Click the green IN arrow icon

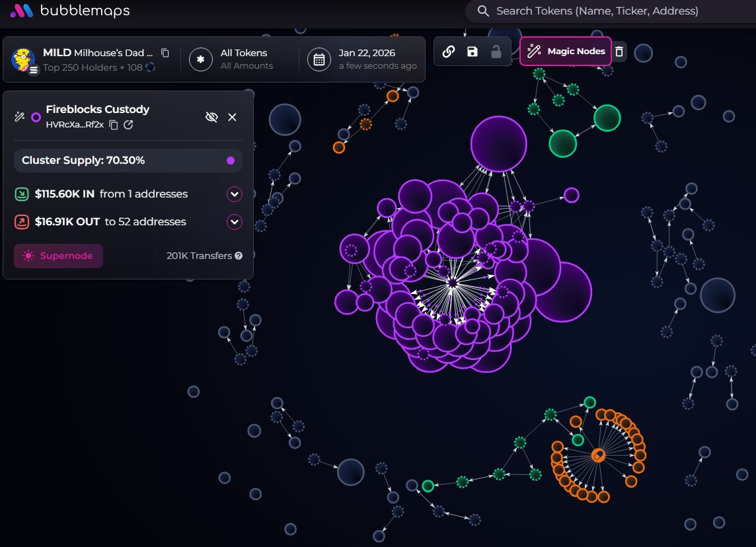(x=22, y=194)
